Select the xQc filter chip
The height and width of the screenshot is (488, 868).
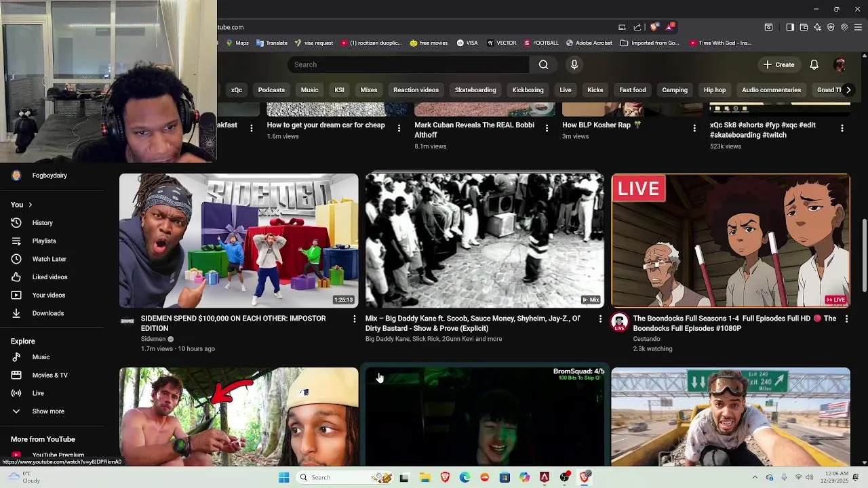point(237,89)
